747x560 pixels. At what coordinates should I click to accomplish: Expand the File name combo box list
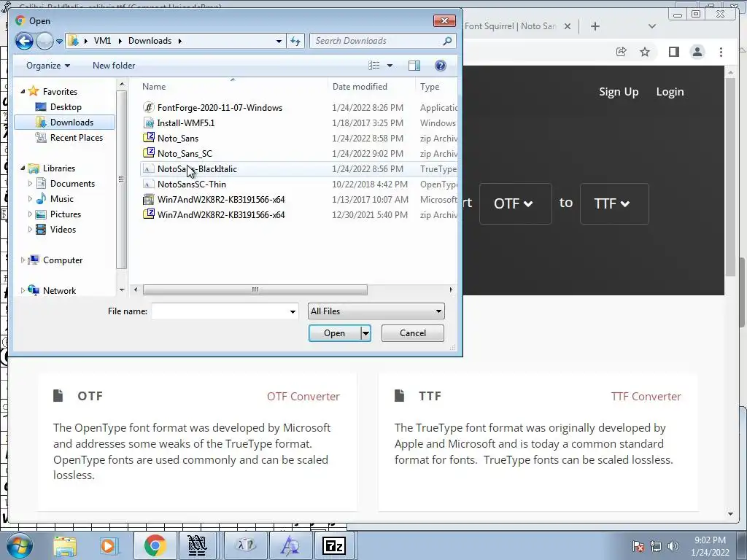[293, 311]
